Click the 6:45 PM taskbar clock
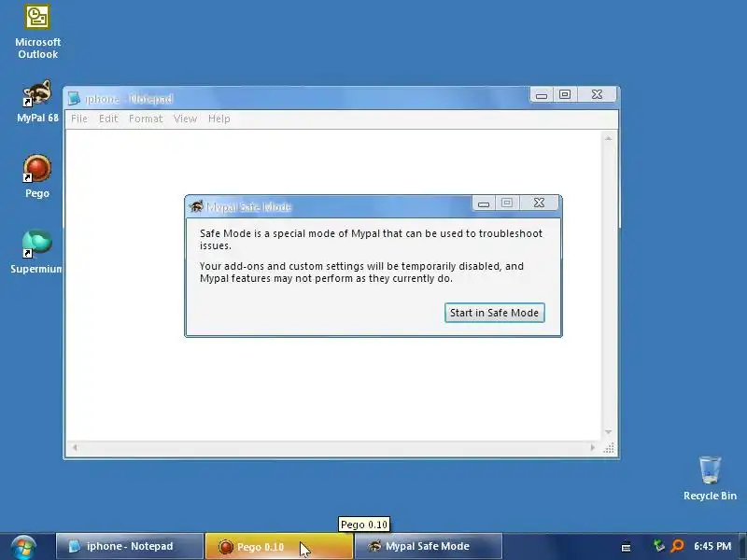 coord(712,546)
